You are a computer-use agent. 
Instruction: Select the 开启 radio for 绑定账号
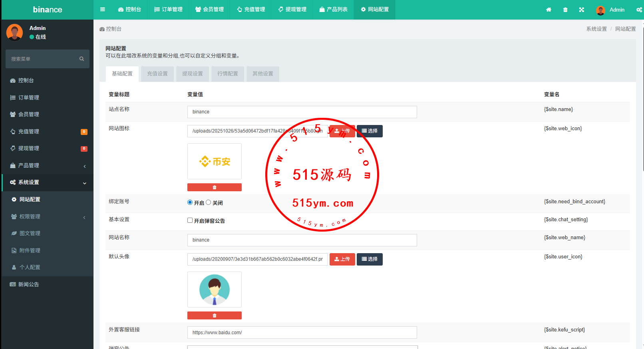[190, 202]
